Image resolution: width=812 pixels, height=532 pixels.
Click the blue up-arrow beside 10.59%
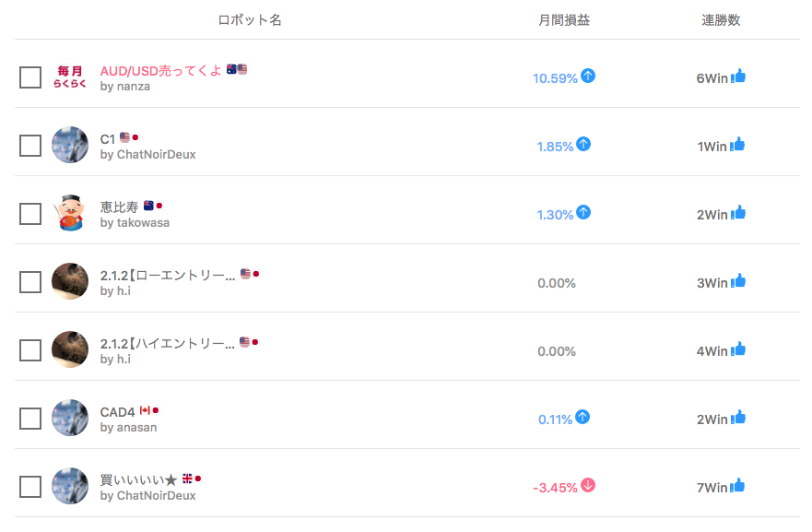(x=588, y=76)
